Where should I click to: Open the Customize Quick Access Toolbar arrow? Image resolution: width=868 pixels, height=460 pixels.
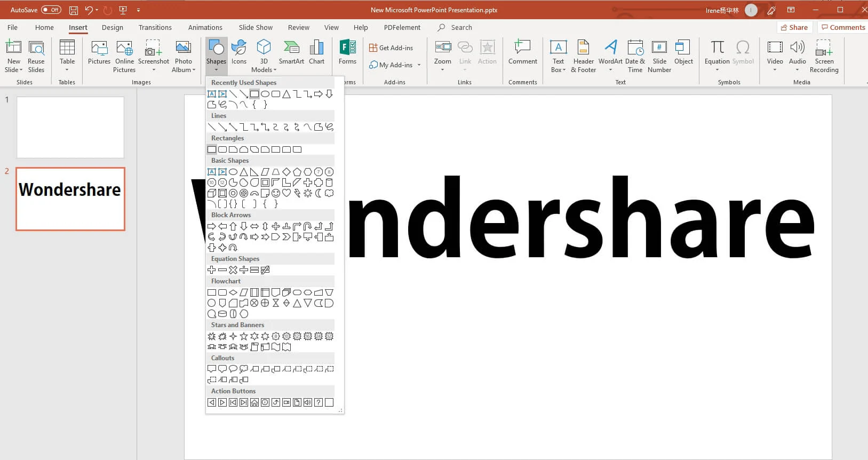pos(138,10)
